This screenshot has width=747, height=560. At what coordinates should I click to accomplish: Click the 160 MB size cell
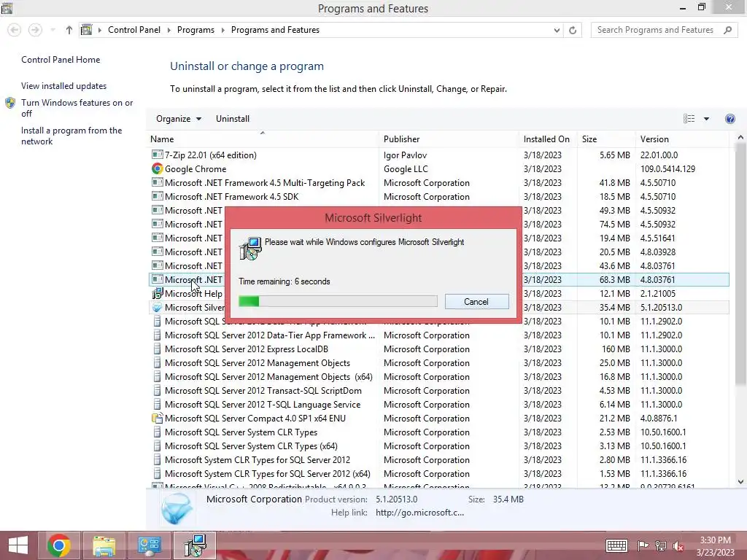(x=616, y=349)
